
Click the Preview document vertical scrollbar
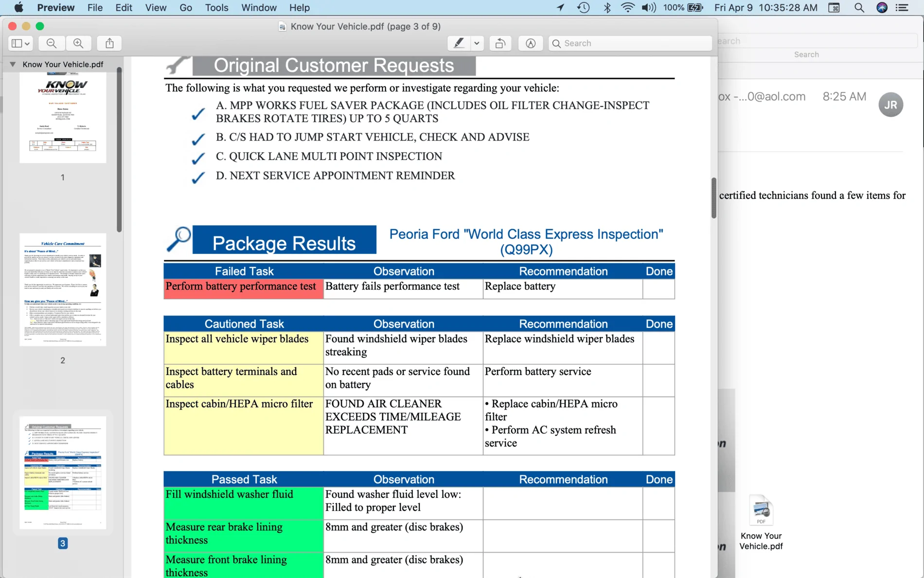click(x=714, y=198)
